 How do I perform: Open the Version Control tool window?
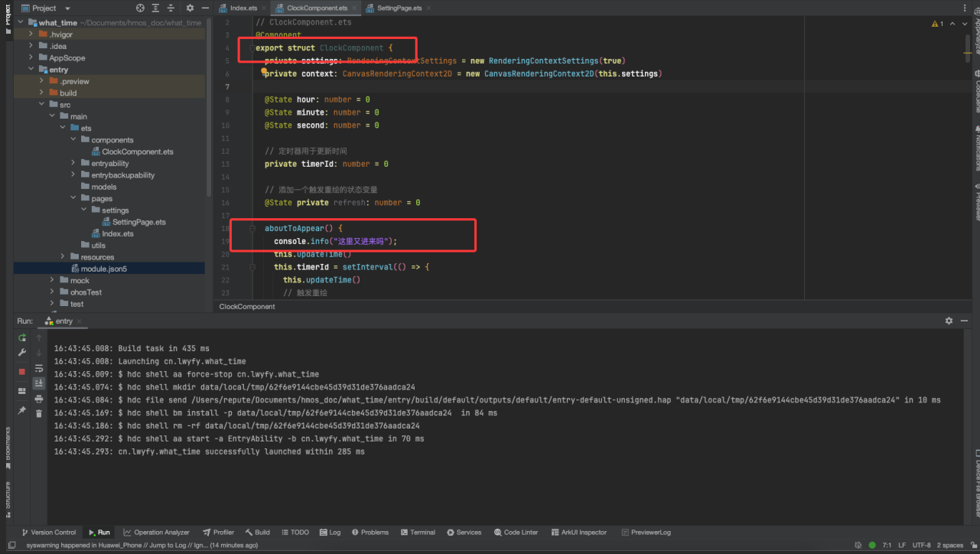coord(48,533)
